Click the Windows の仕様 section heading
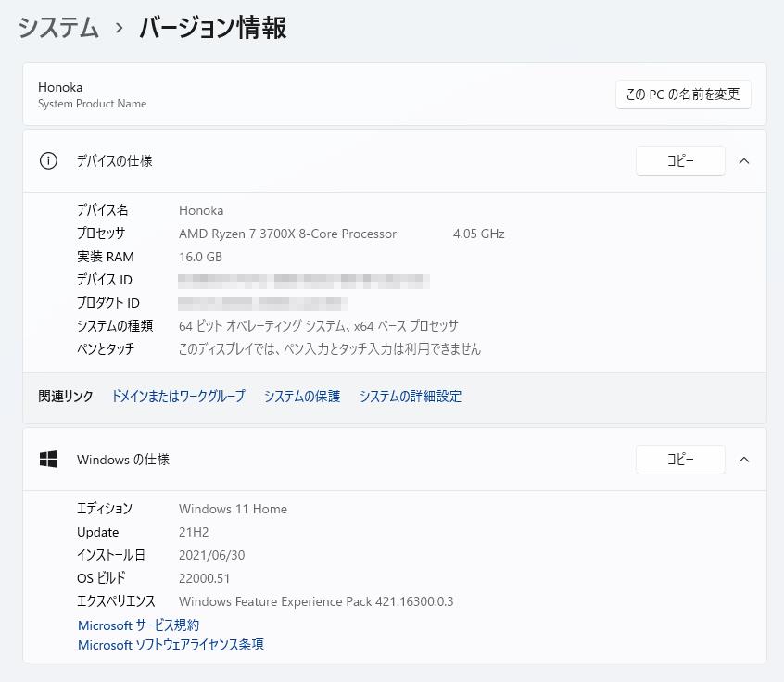The width and height of the screenshot is (784, 682). coord(123,459)
